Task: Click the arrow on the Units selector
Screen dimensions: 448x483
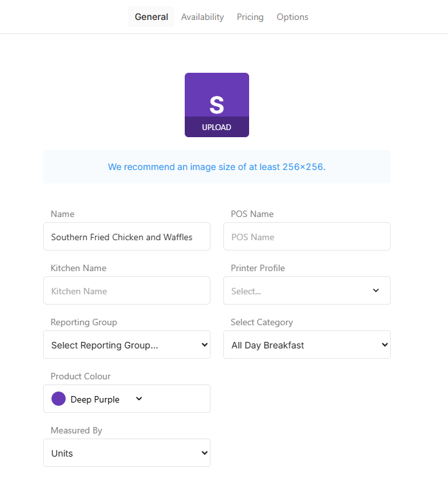Action: tap(205, 453)
